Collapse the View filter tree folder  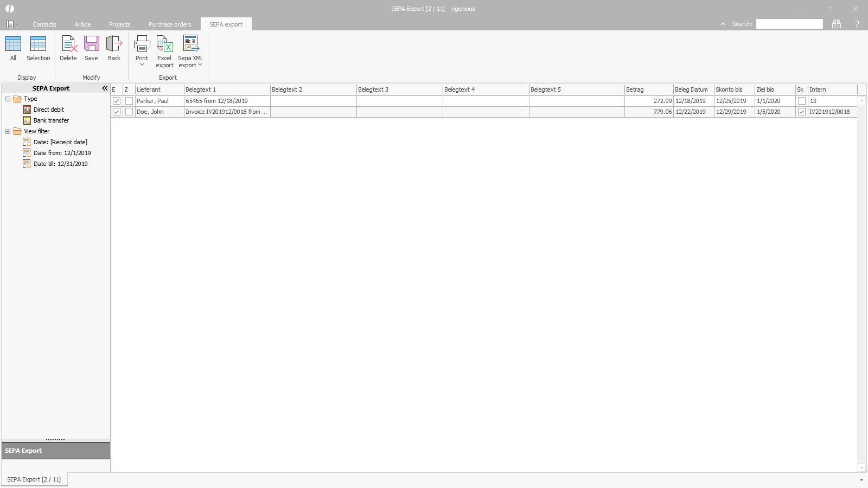click(x=8, y=131)
